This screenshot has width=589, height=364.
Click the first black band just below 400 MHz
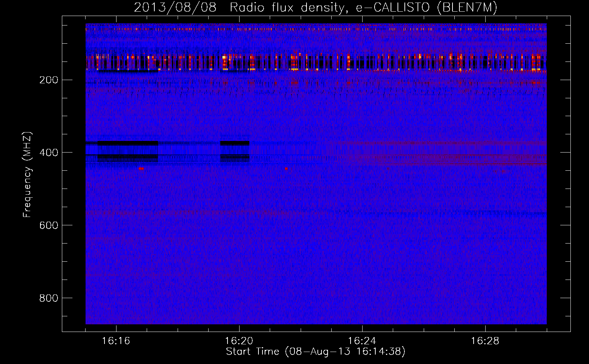[127, 157]
